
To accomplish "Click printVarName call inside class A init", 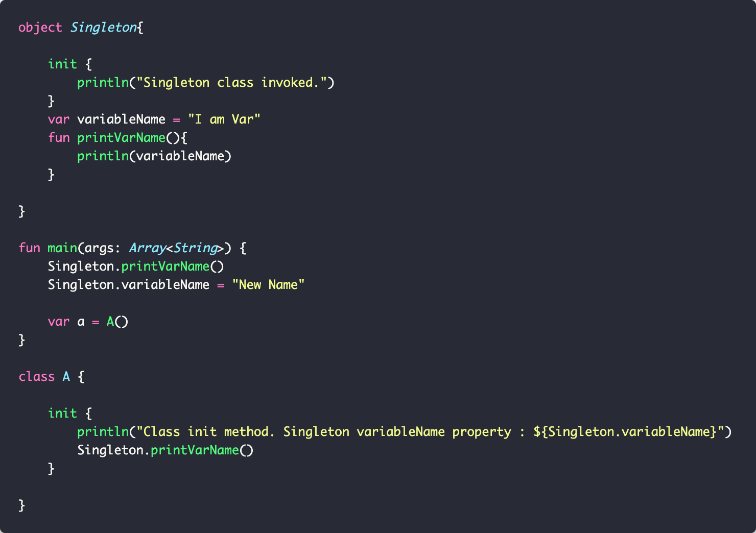I will [x=195, y=450].
